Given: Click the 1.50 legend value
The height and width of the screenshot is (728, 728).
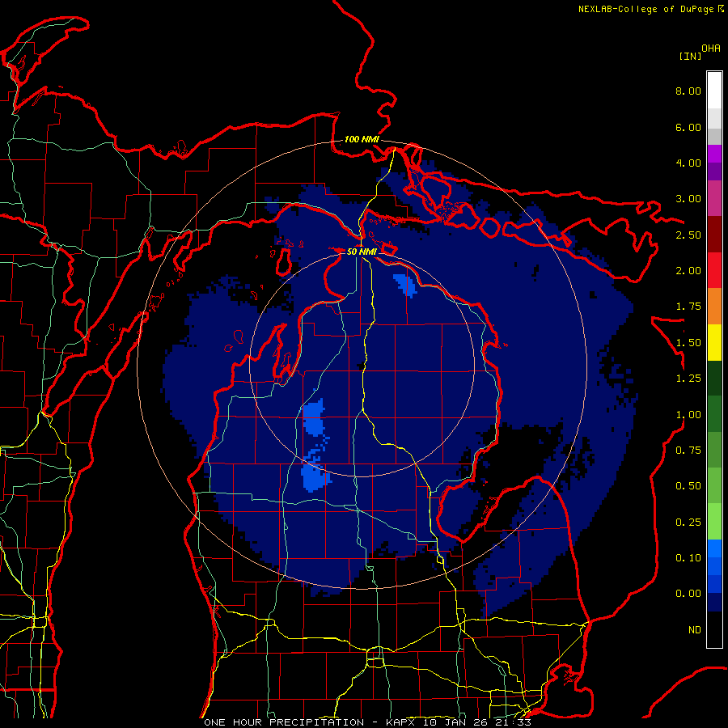Looking at the screenshot, I should click(688, 343).
